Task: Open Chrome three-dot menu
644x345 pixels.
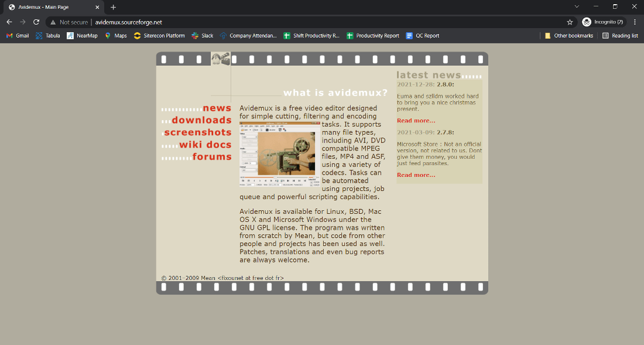Action: pos(635,22)
